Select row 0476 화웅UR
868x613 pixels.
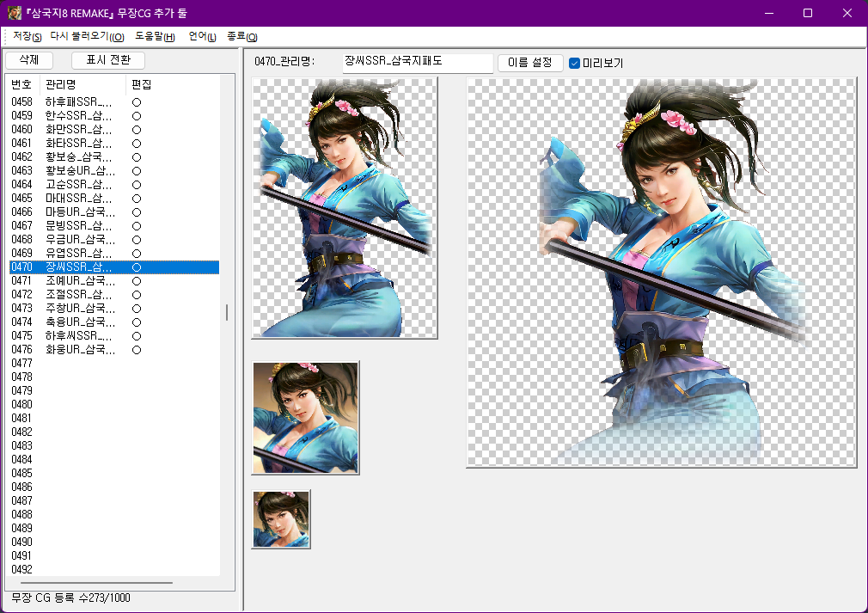(x=114, y=349)
